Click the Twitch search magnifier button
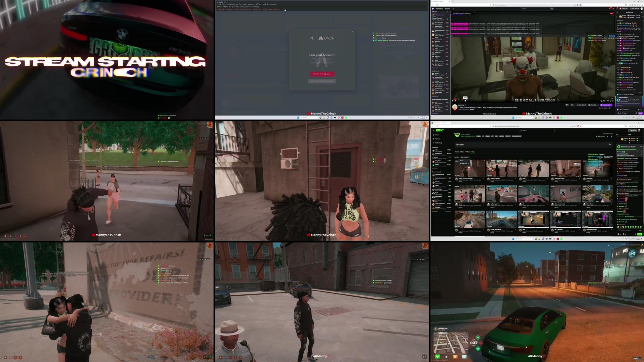 coord(552,9)
